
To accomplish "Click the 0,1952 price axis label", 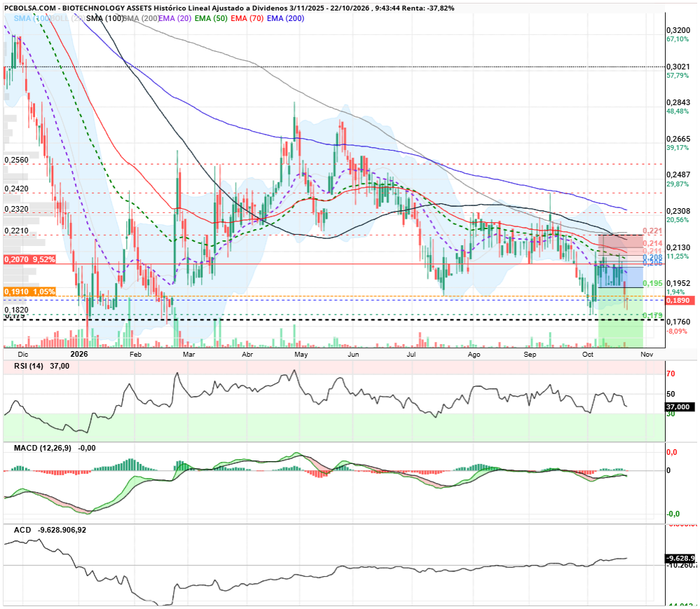I will click(x=678, y=284).
